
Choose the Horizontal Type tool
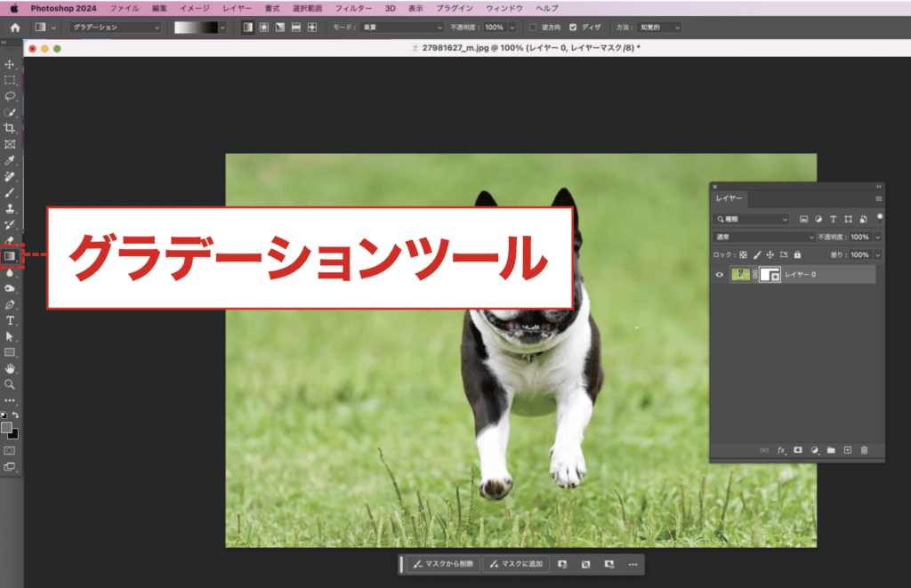[10, 320]
